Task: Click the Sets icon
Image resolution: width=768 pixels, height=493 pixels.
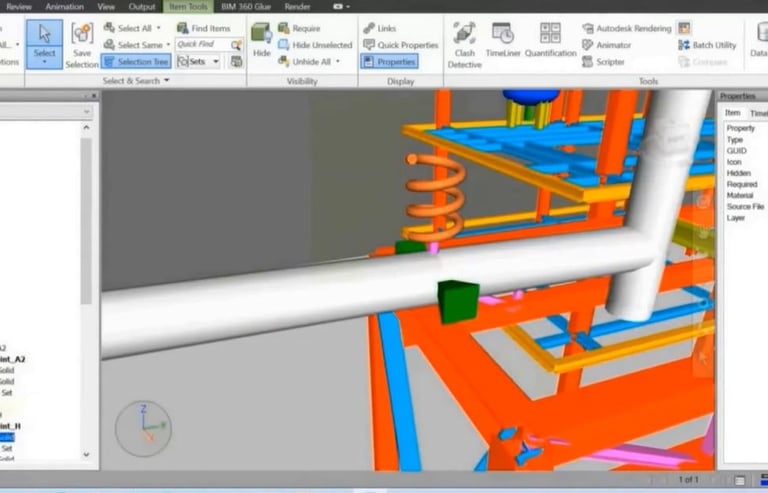Action: click(183, 61)
